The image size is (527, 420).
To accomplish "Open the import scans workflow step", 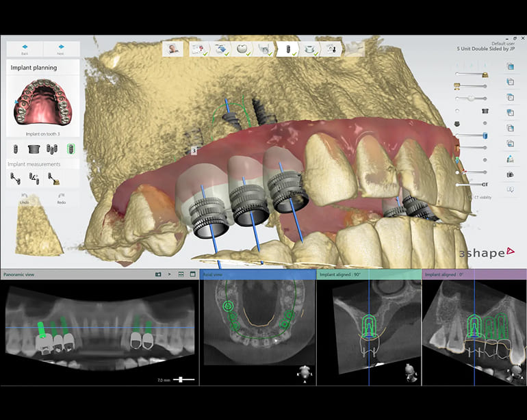I will 221,49.
